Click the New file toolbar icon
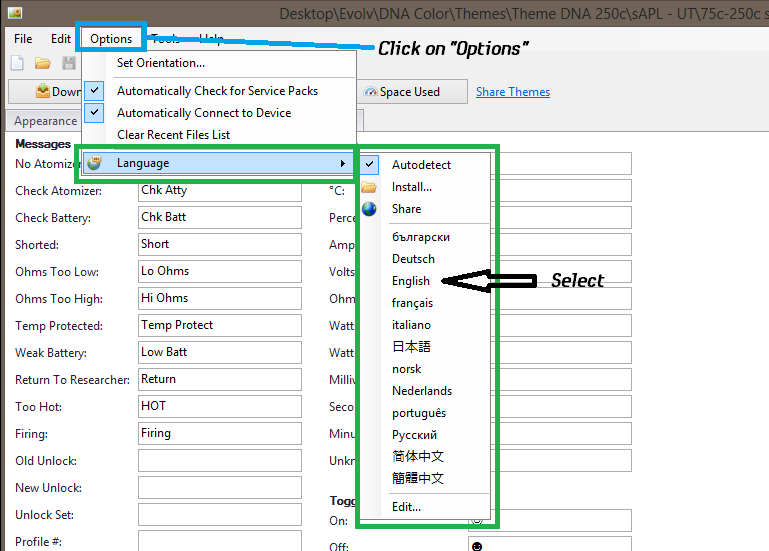This screenshot has height=551, width=769. (17, 63)
